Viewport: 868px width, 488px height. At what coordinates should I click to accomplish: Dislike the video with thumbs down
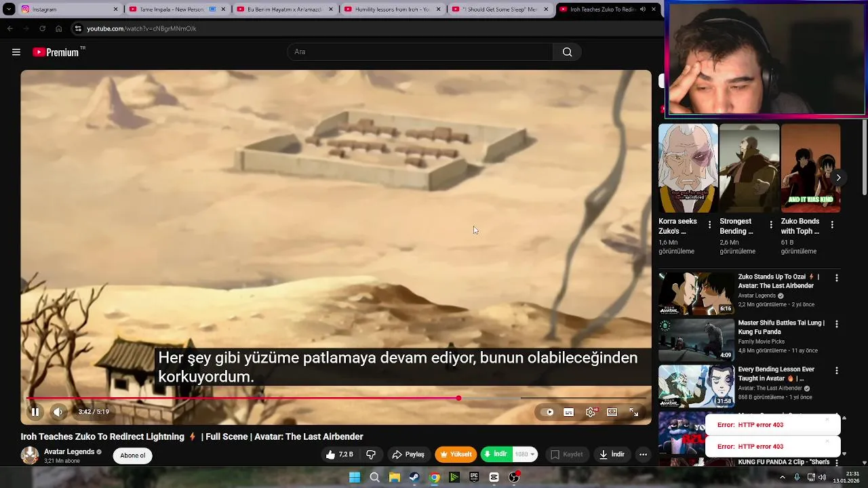click(371, 455)
